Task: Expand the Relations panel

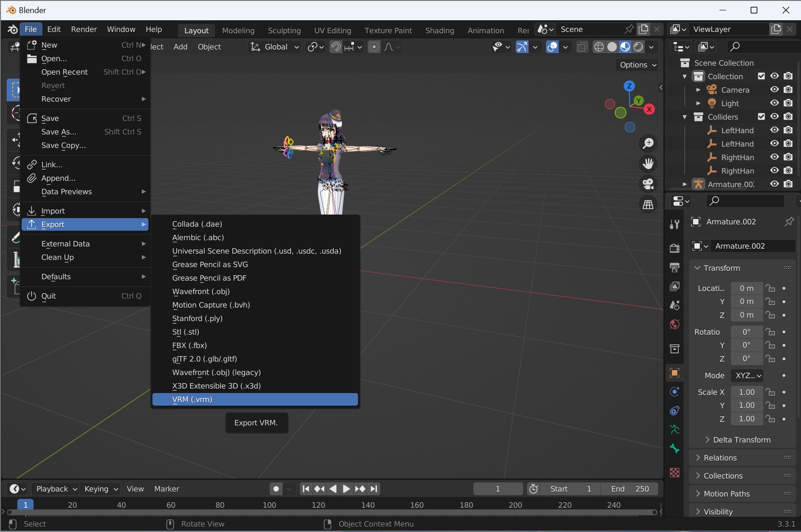Action: click(742, 458)
